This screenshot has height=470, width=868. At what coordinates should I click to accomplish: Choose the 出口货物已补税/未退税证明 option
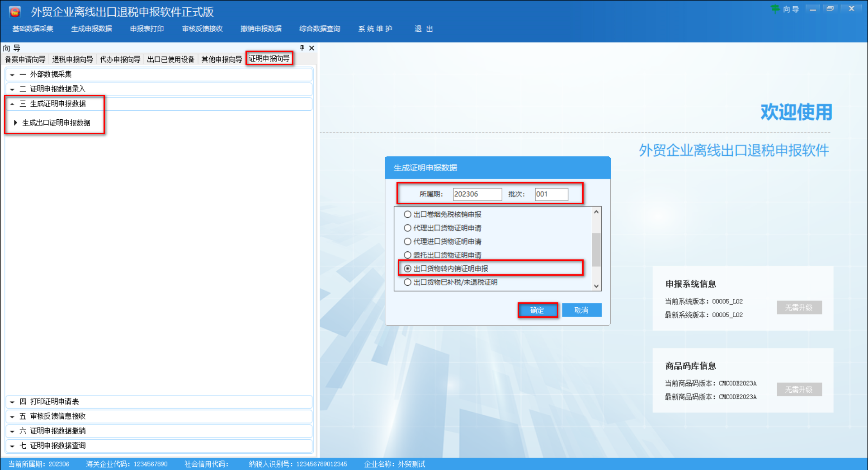[407, 282]
